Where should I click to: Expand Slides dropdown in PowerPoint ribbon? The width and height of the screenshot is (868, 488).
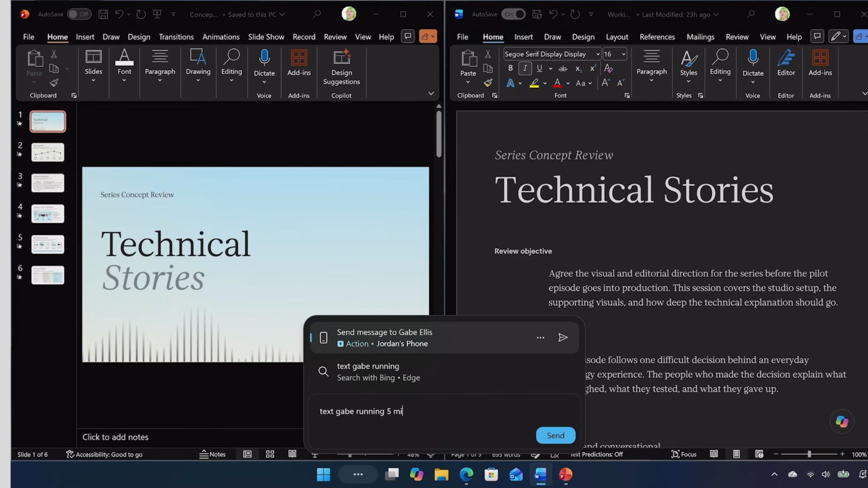[x=94, y=81]
